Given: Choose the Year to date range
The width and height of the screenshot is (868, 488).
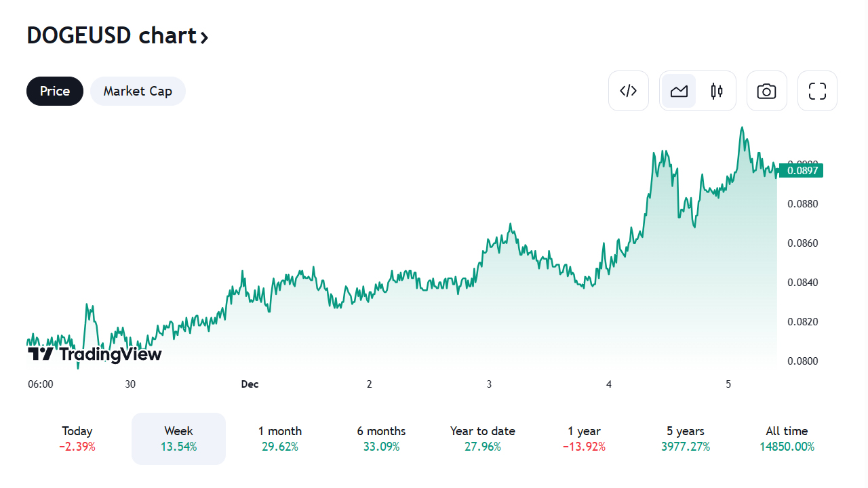Looking at the screenshot, I should pyautogui.click(x=483, y=439).
